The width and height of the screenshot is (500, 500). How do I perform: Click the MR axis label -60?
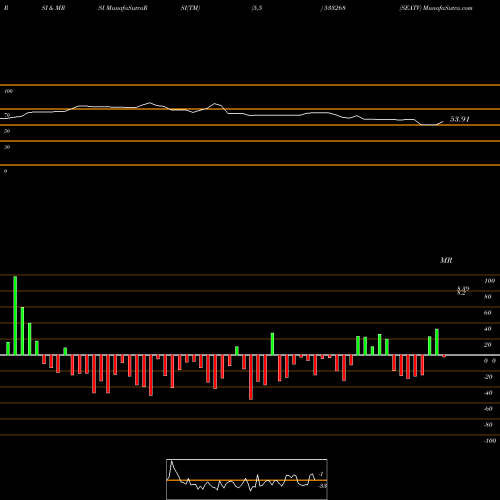click(488, 409)
